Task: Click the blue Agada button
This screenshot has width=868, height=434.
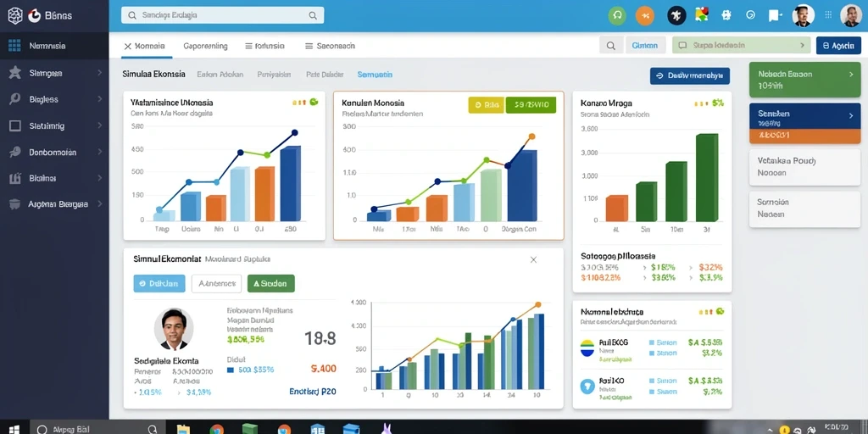Action: point(838,46)
